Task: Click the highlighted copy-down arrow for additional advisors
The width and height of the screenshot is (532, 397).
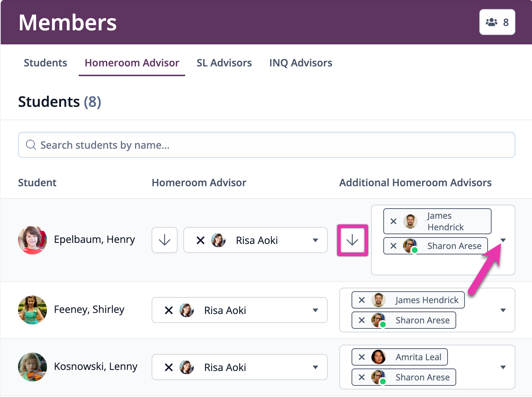Action: pos(352,240)
